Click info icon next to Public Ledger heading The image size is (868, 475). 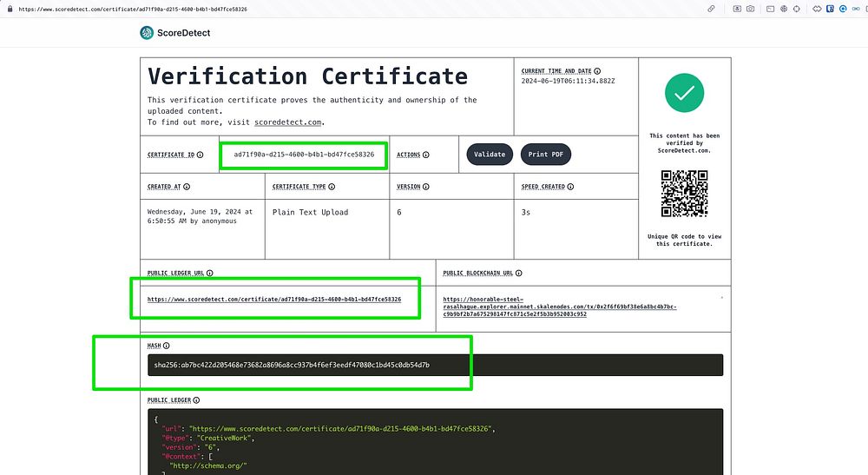pos(196,399)
